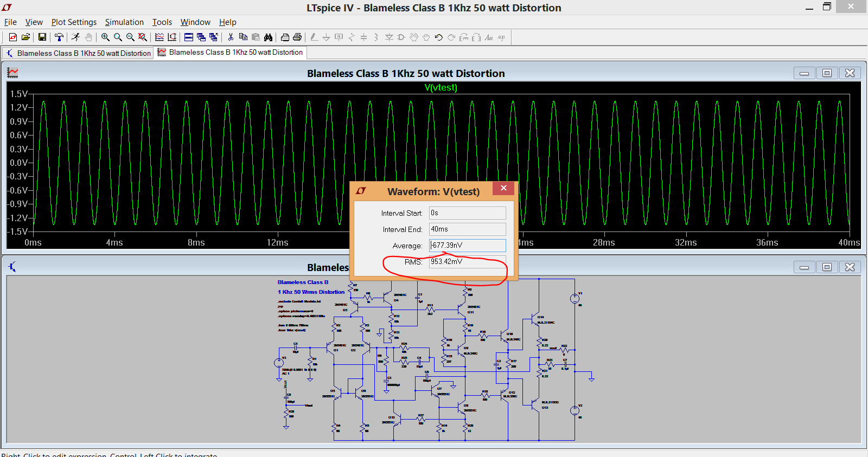Run the simulation with the running man icon
868x457 pixels.
[76, 37]
